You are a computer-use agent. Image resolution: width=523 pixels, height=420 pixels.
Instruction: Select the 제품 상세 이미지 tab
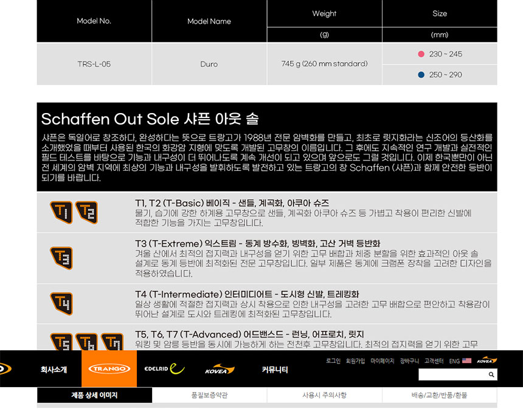pyautogui.click(x=94, y=395)
